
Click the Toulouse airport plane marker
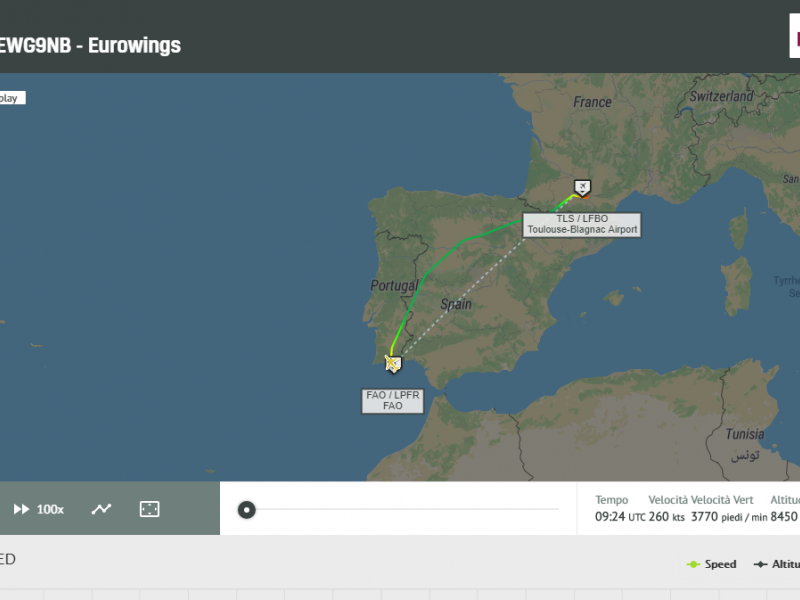582,187
